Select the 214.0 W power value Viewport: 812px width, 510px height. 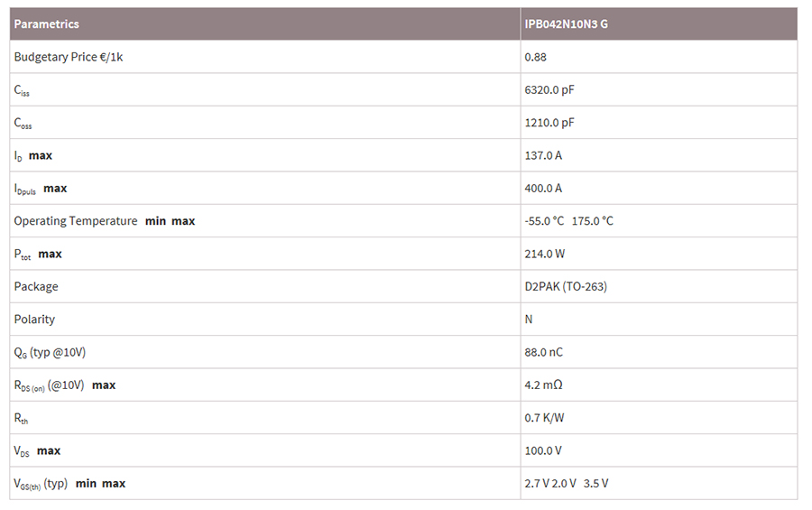545,254
